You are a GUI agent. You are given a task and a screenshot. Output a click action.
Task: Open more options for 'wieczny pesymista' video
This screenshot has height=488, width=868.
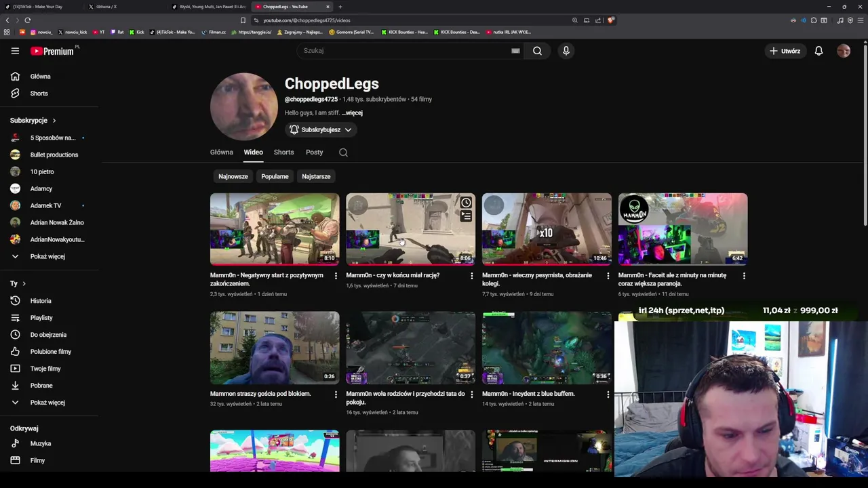pos(608,276)
